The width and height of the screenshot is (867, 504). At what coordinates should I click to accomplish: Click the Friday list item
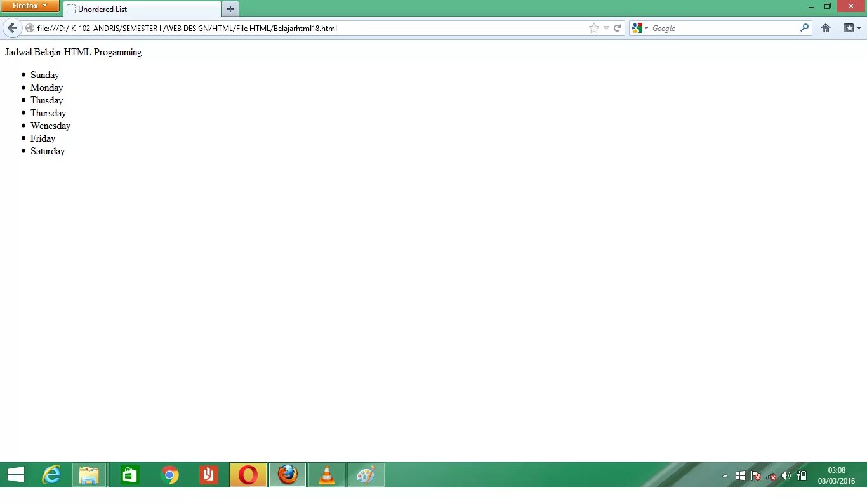[43, 138]
